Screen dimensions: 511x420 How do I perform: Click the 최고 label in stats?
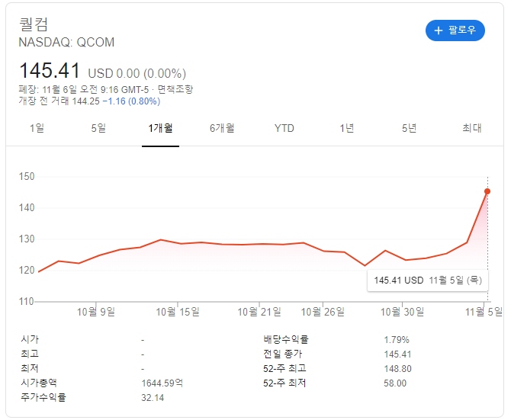pos(30,354)
